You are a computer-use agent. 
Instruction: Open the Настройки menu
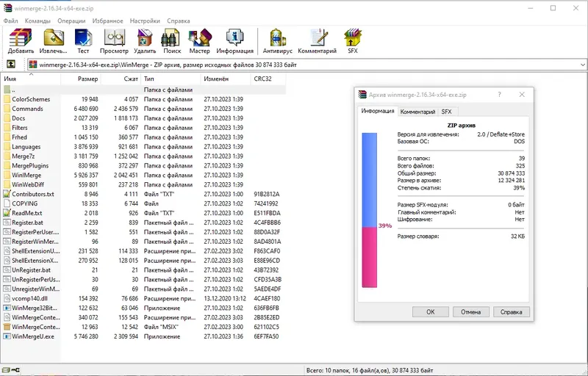click(145, 21)
